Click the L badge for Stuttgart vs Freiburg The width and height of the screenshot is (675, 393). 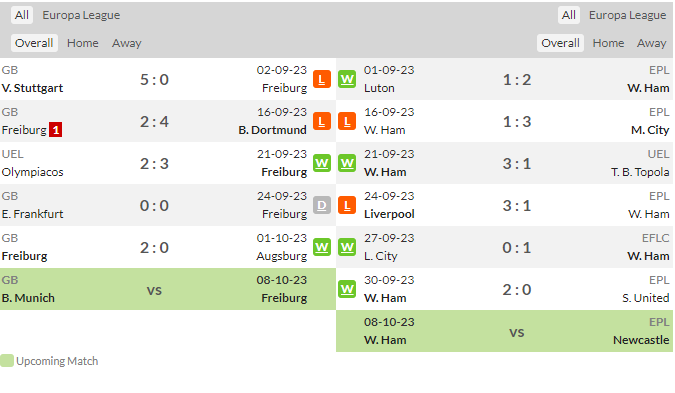(x=322, y=79)
